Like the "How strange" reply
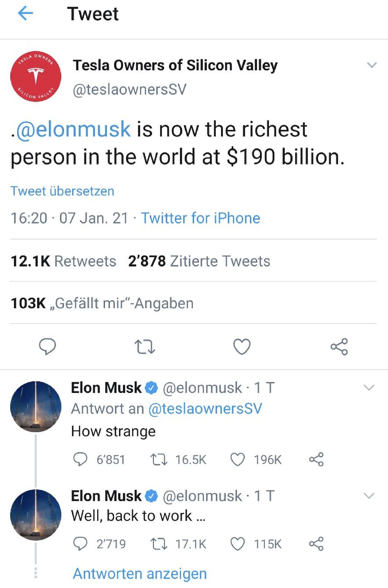The width and height of the screenshot is (388, 588). pos(237,459)
